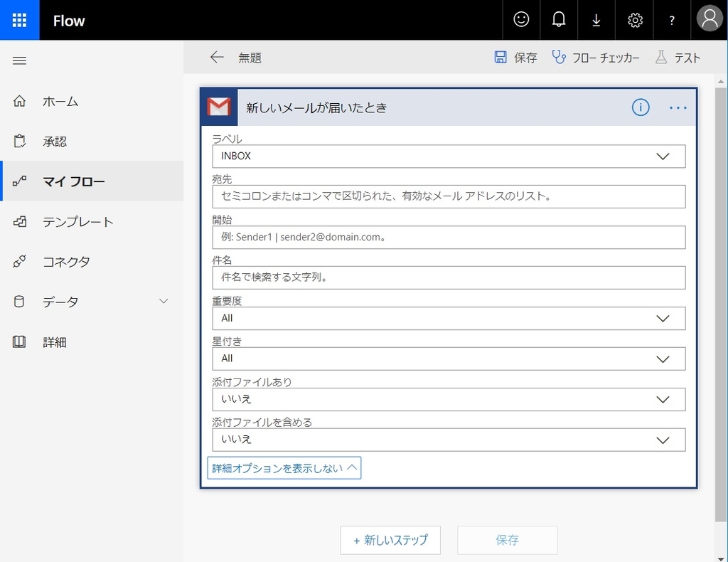Click the コネクタ plug icon
728x562 pixels.
pyautogui.click(x=19, y=262)
